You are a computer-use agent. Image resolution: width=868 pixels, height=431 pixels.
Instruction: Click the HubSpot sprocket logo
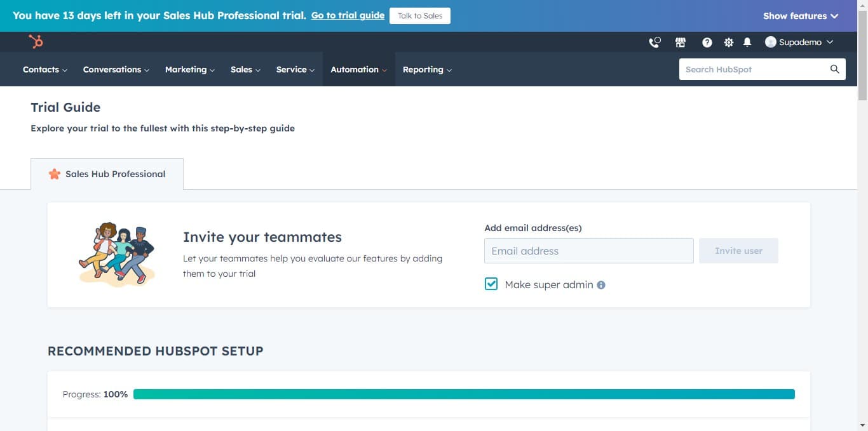36,41
